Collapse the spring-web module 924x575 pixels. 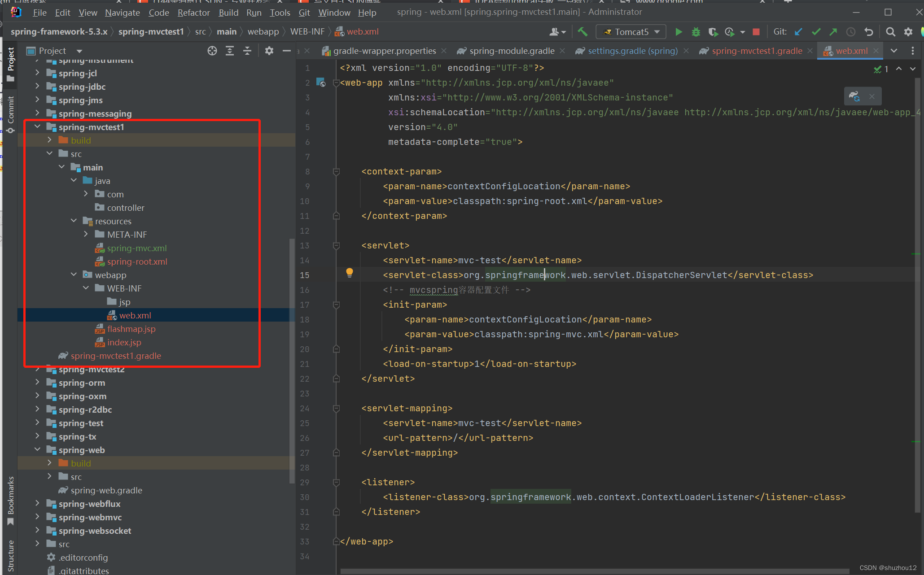[x=38, y=449]
